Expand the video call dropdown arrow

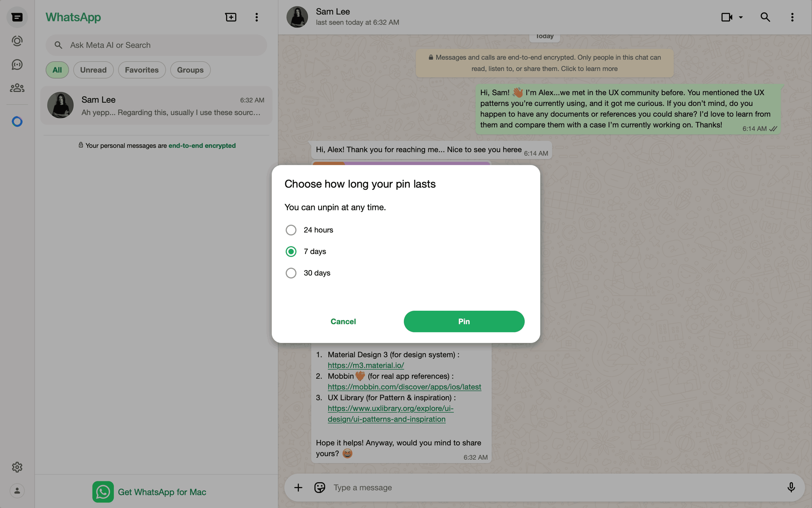click(741, 17)
